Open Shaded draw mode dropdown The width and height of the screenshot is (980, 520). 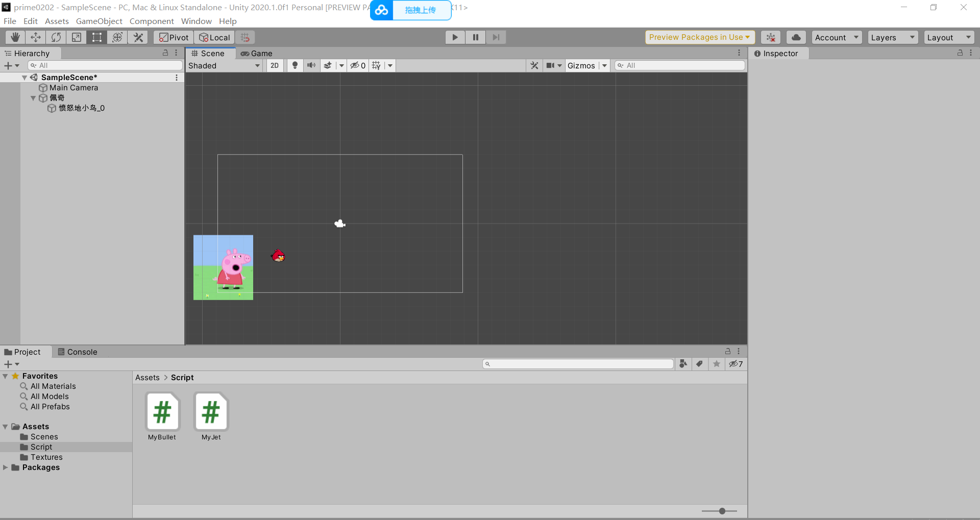point(224,65)
